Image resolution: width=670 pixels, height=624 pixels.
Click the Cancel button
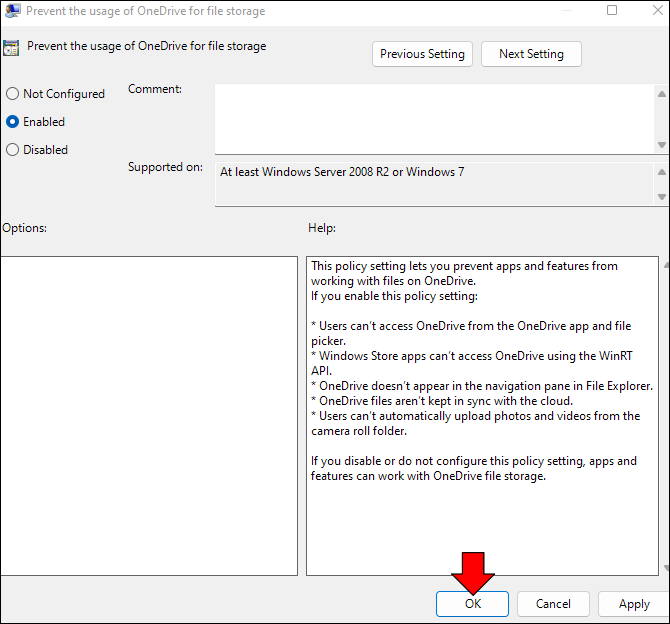(x=553, y=604)
